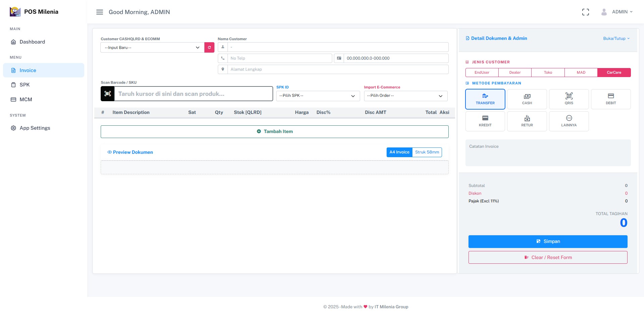Open the Customer CASHQLRD dropdown
644x316 pixels.
(x=152, y=48)
